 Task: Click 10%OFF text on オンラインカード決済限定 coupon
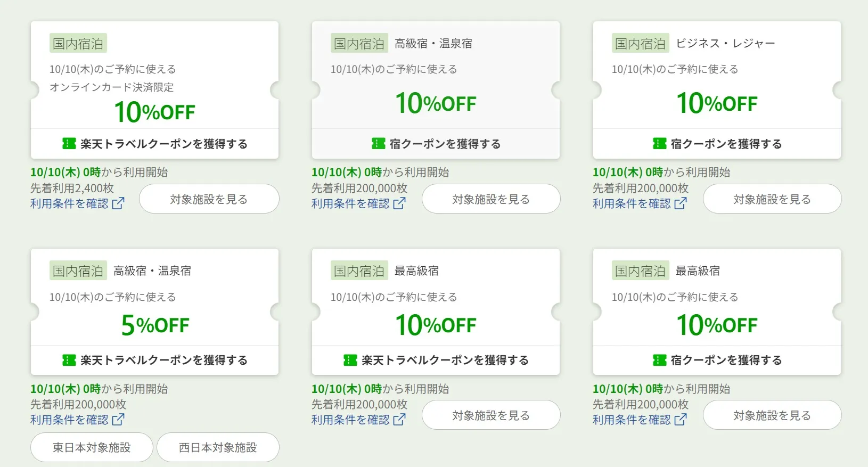155,112
